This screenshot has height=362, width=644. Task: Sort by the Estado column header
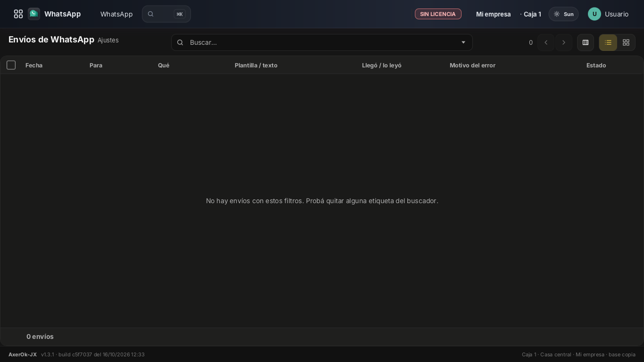pyautogui.click(x=596, y=65)
